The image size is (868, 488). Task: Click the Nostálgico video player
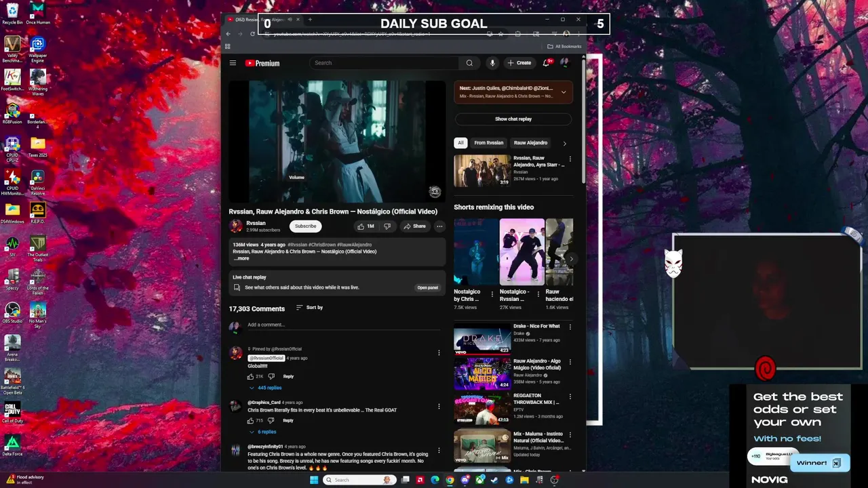coord(337,142)
